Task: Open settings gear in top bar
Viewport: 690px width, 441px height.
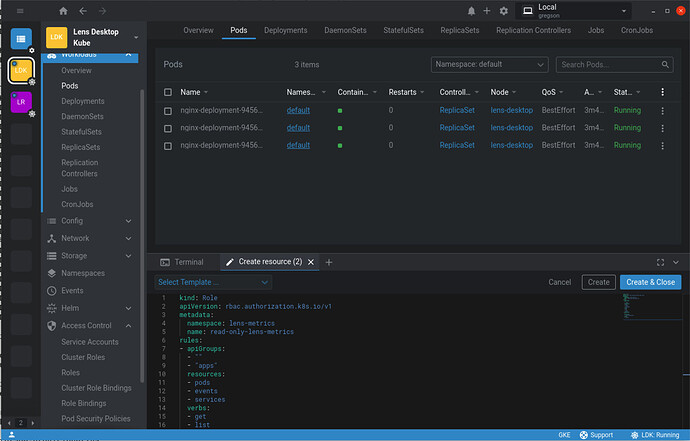Action: coord(503,11)
